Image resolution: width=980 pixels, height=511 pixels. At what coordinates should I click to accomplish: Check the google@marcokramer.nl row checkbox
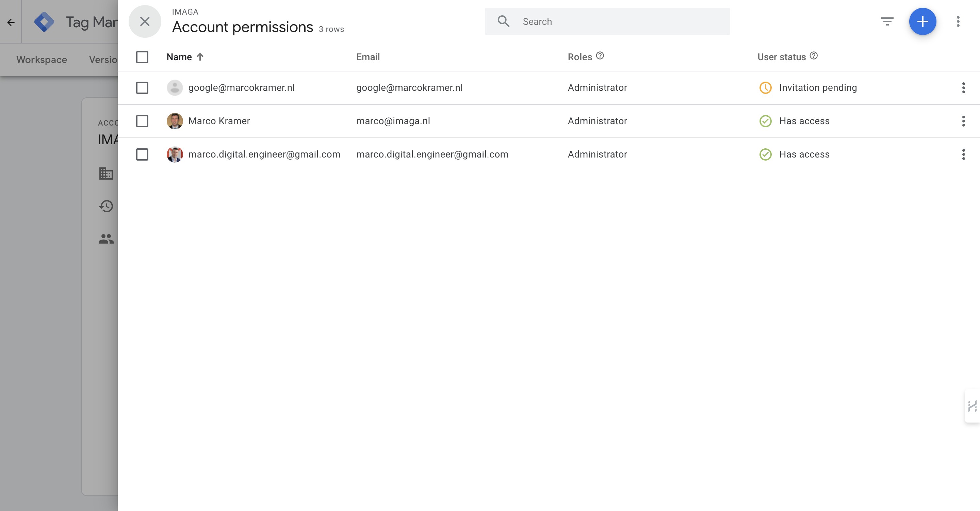tap(142, 88)
